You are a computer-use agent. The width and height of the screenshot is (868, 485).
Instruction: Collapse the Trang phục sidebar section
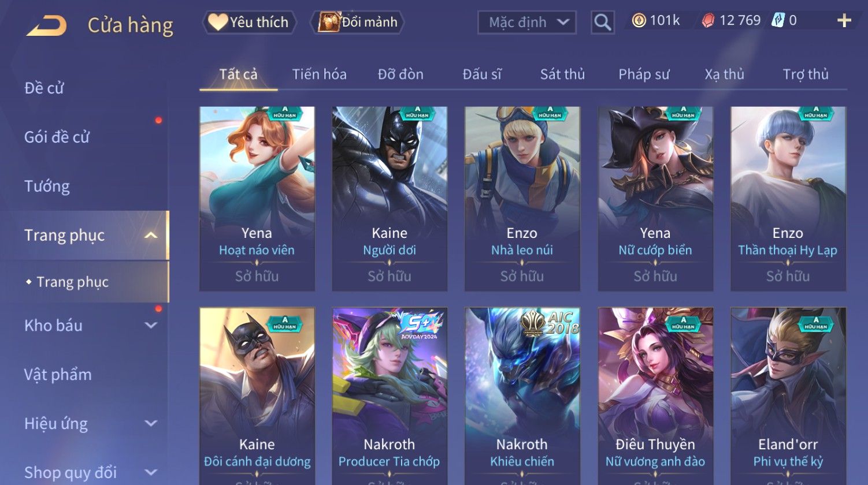point(151,235)
